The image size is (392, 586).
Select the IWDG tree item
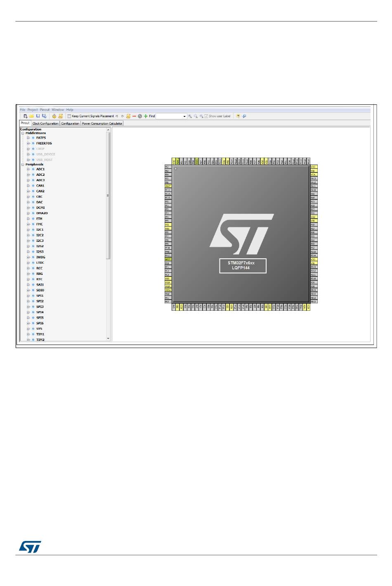coord(41,257)
